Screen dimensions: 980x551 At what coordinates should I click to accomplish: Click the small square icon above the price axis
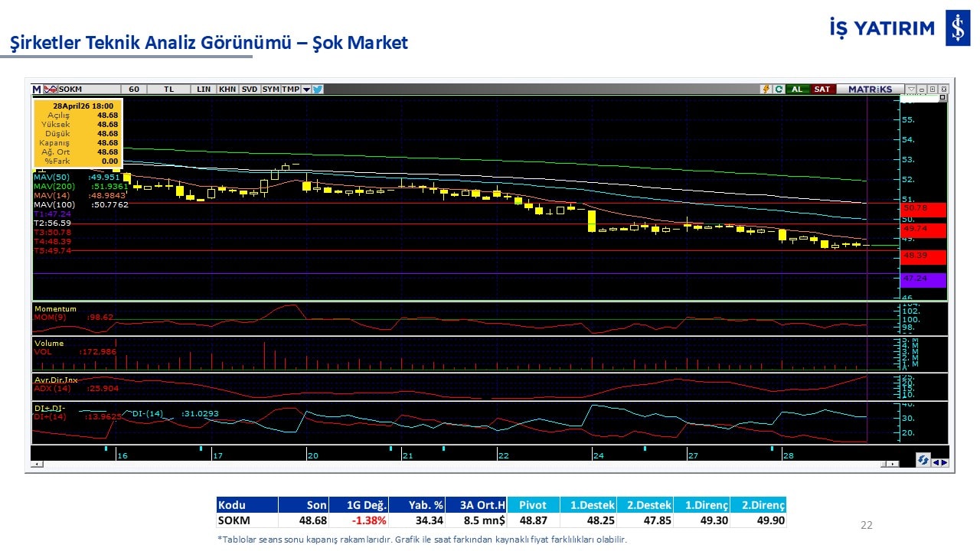tap(942, 98)
